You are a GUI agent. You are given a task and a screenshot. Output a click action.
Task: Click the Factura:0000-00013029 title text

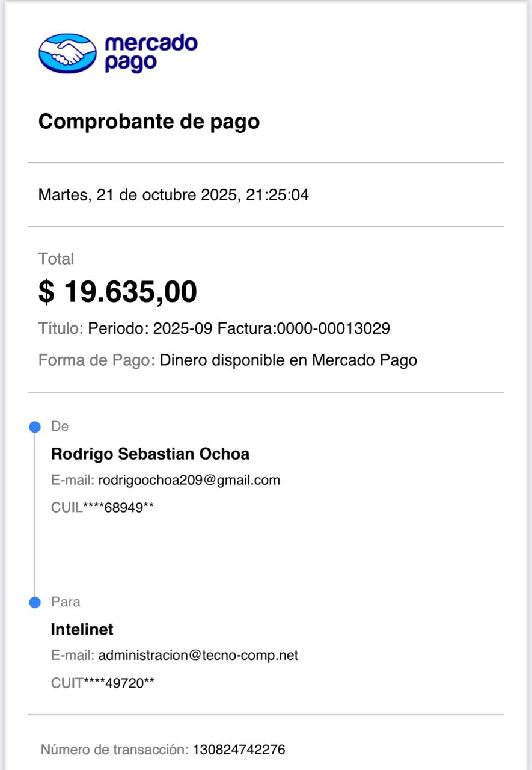pyautogui.click(x=304, y=328)
